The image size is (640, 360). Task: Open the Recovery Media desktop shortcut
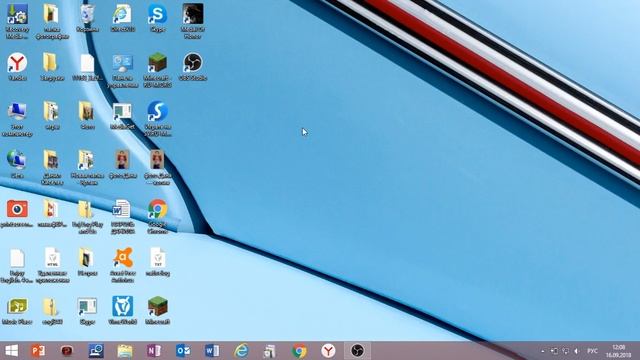[17, 21]
